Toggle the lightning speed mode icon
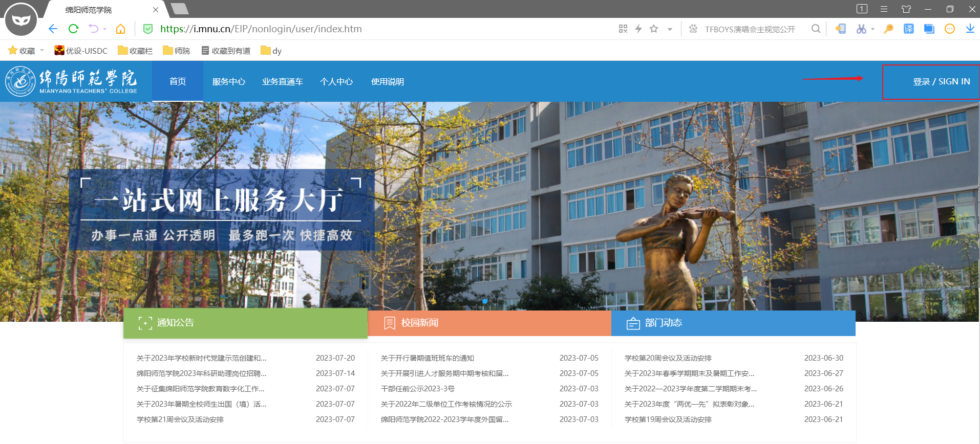This screenshot has width=980, height=444. point(638,29)
